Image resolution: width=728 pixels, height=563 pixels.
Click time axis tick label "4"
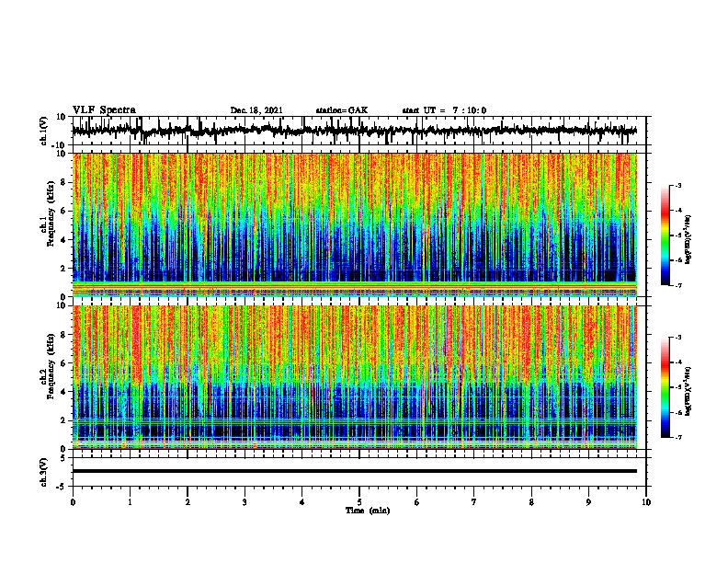[x=302, y=502]
